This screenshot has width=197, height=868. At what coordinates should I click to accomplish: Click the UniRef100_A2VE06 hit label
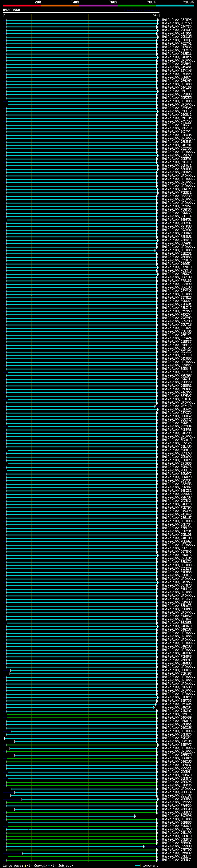176,108
